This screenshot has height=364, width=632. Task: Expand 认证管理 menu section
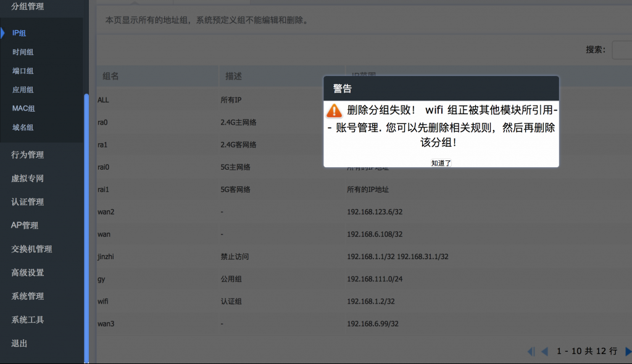click(27, 202)
